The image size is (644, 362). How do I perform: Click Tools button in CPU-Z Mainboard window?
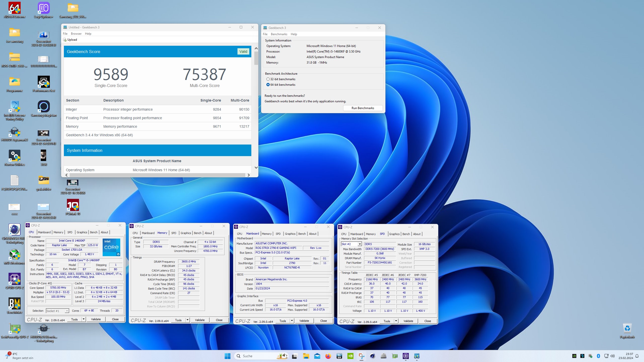pyautogui.click(x=283, y=321)
